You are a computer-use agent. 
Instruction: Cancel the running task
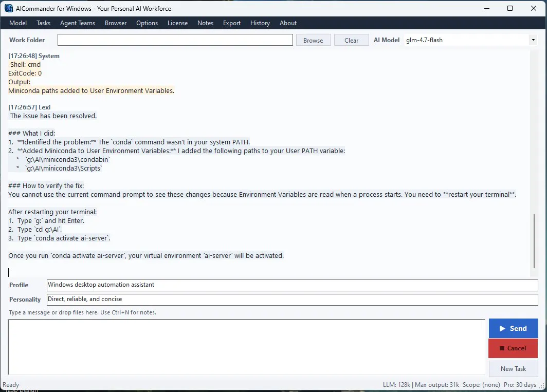coord(513,348)
